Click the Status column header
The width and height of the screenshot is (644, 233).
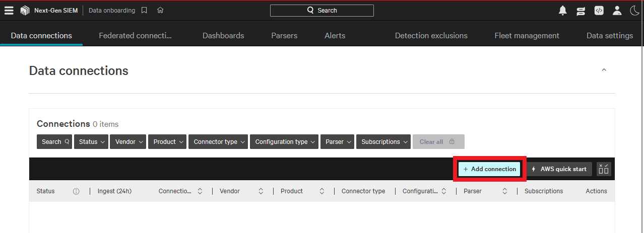tap(45, 191)
